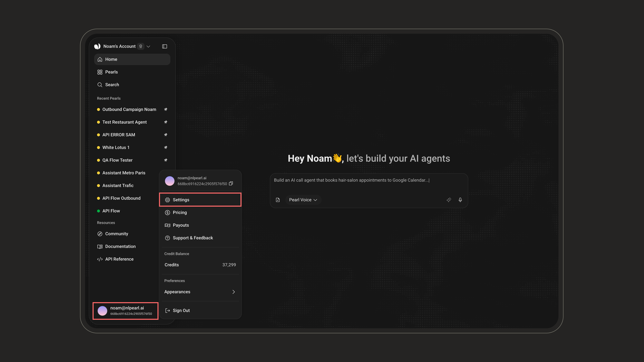The height and width of the screenshot is (362, 644).
Task: Expand the Noam's Account chevron
Action: [148, 47]
